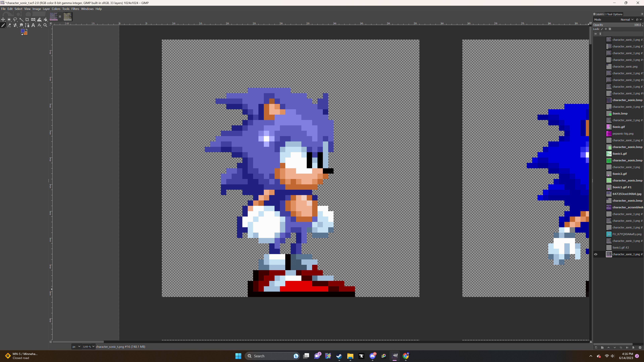
Task: Select the Fuzzy Select magic wand tool
Action: pyautogui.click(x=21, y=20)
